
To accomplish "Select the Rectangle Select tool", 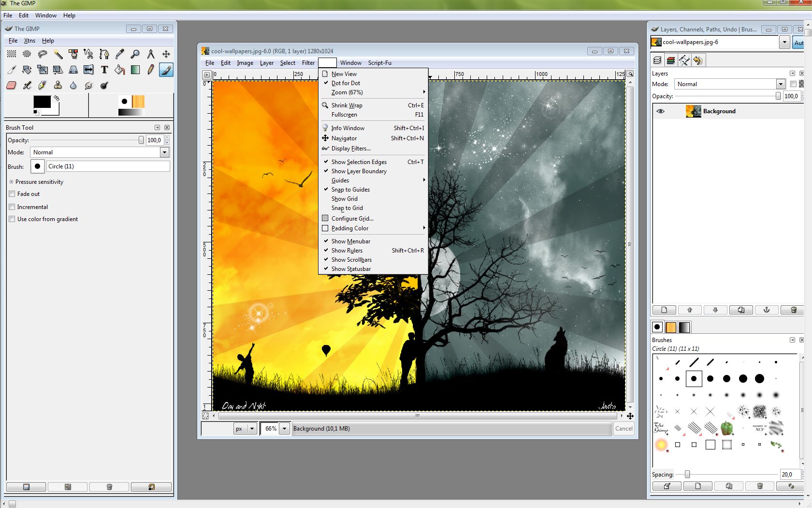I will (12, 54).
